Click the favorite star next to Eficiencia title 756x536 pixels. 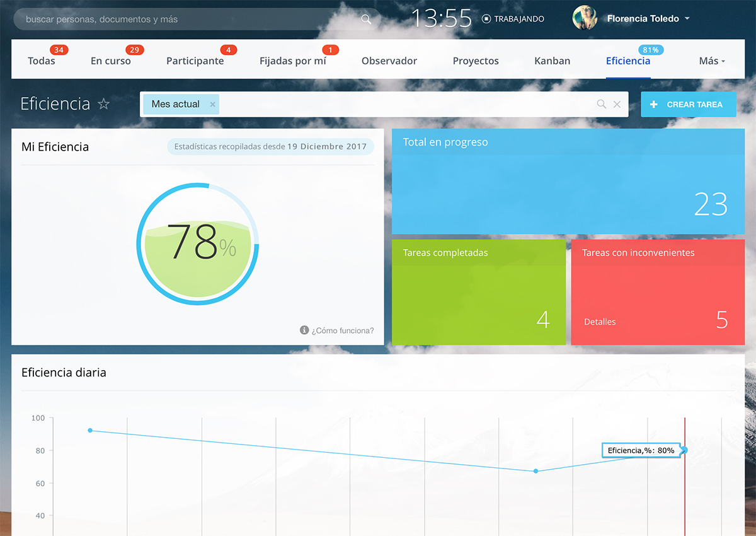pyautogui.click(x=104, y=104)
